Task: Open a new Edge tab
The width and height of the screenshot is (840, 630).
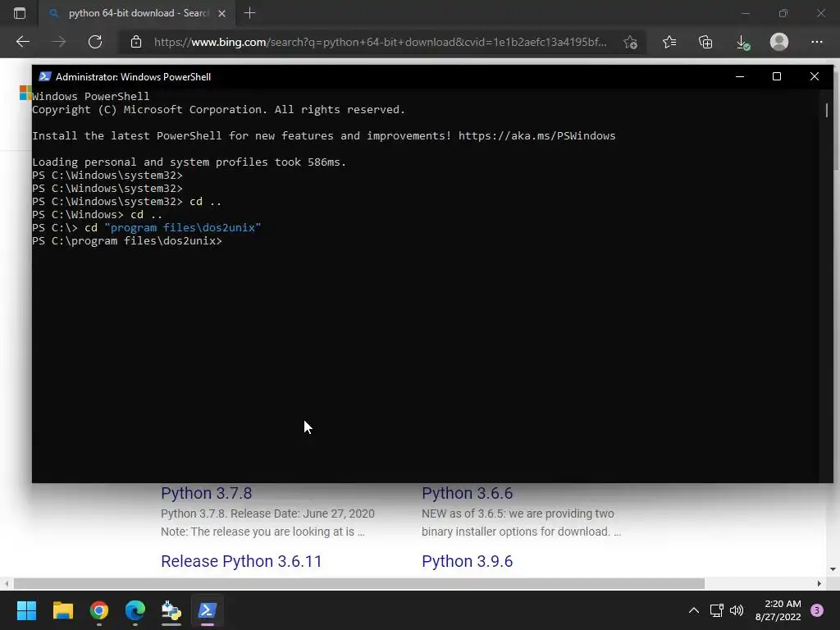Action: tap(249, 13)
